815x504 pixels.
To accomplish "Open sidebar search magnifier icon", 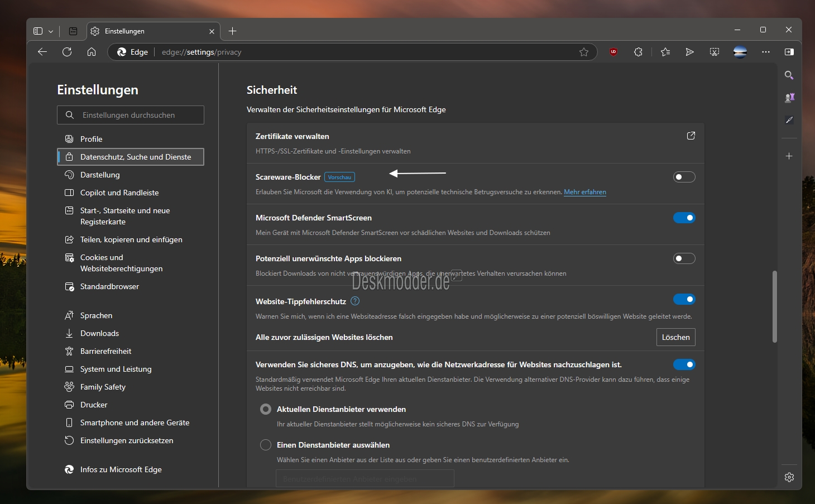I will (789, 75).
